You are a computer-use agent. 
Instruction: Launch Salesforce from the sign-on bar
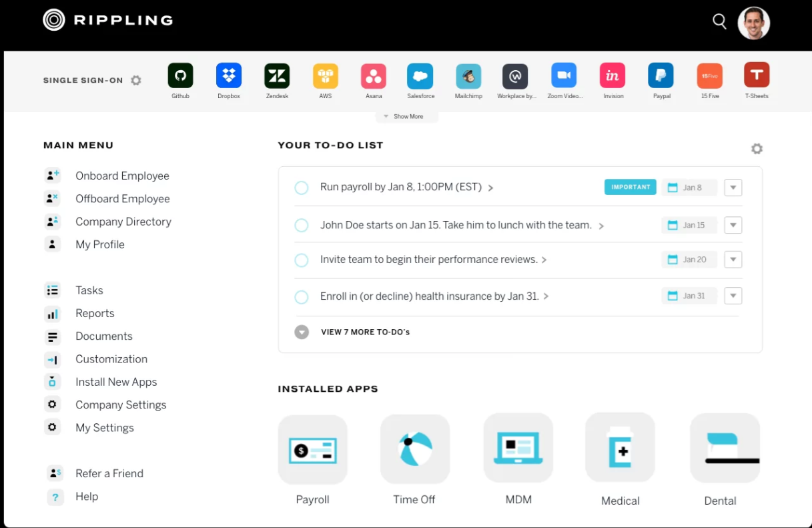pos(420,76)
